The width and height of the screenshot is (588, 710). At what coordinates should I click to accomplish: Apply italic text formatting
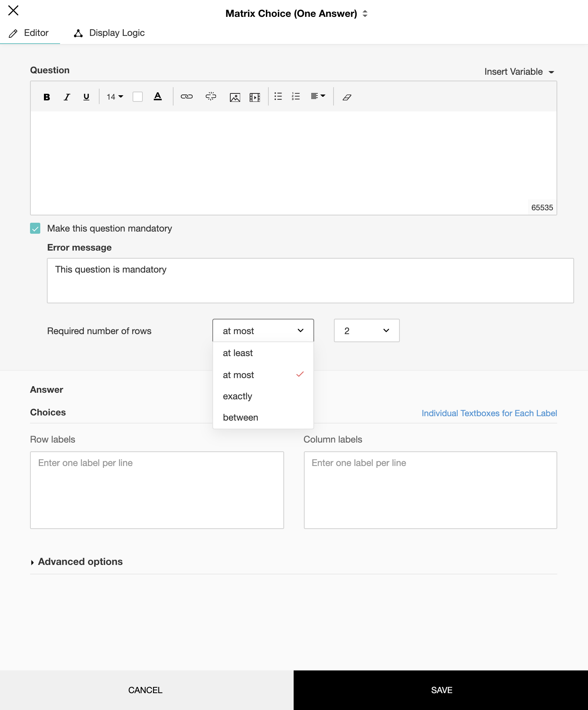pos(67,97)
